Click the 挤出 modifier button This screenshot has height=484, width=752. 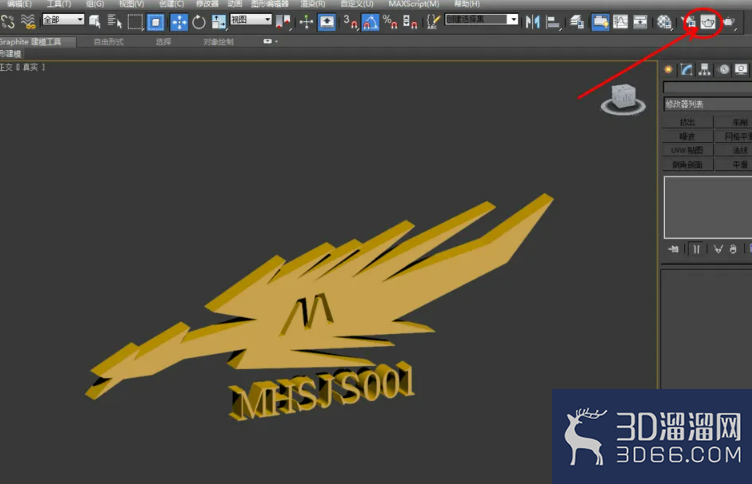688,122
